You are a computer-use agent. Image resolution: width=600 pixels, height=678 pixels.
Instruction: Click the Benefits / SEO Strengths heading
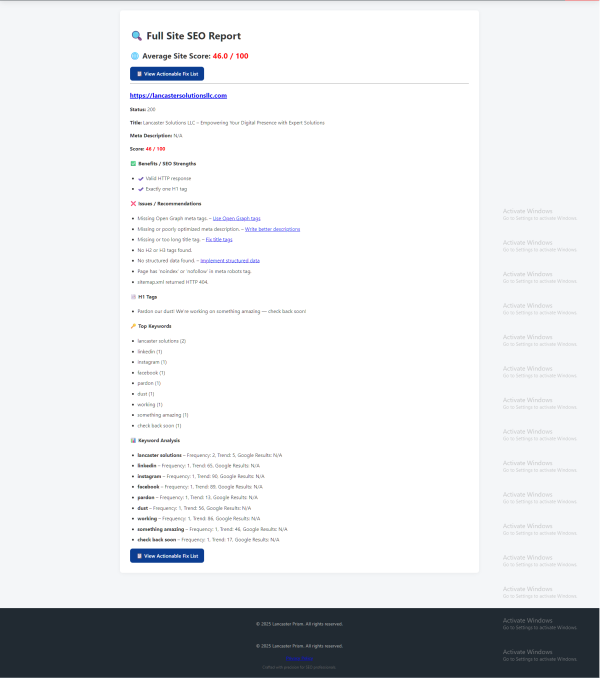167,163
